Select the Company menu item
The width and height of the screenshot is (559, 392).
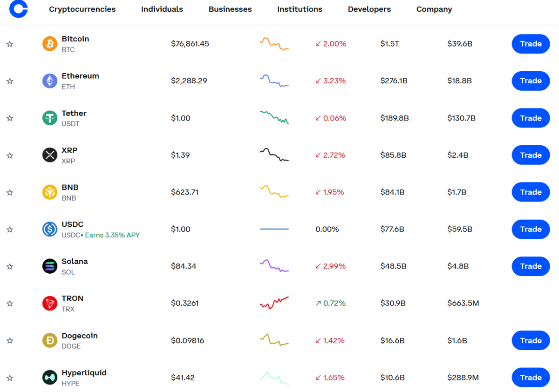(x=434, y=9)
